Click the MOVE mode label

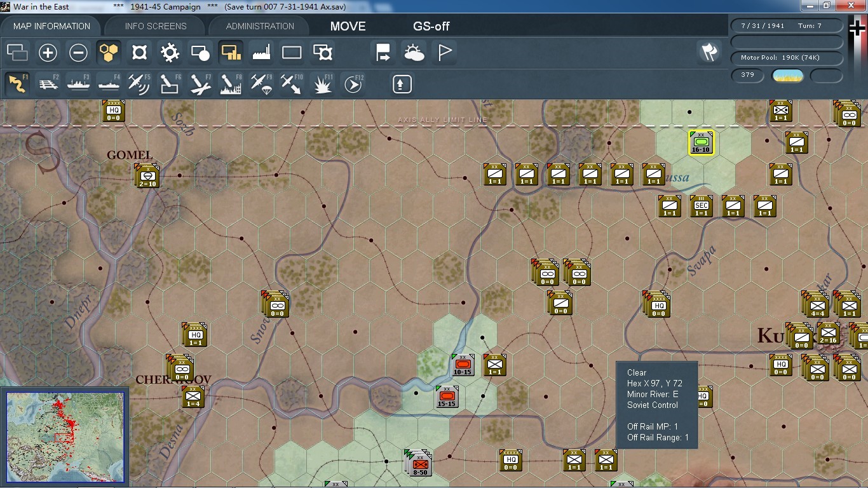pyautogui.click(x=348, y=26)
